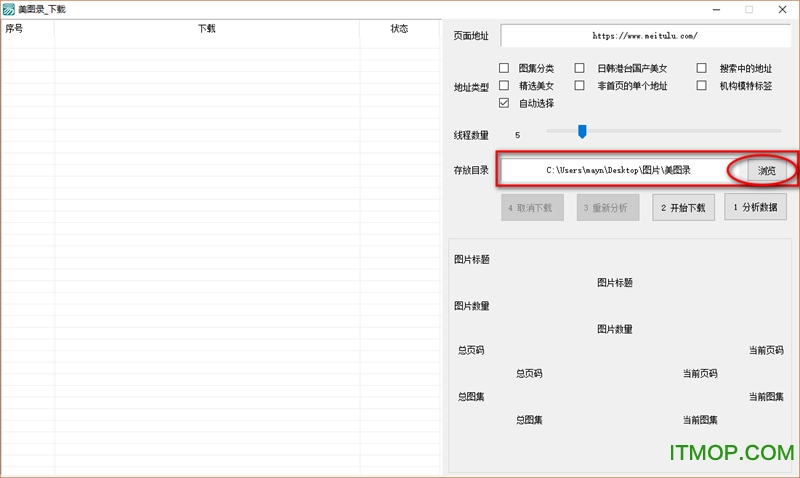The height and width of the screenshot is (478, 800).
Task: Click the 状态 column header
Action: (399, 29)
